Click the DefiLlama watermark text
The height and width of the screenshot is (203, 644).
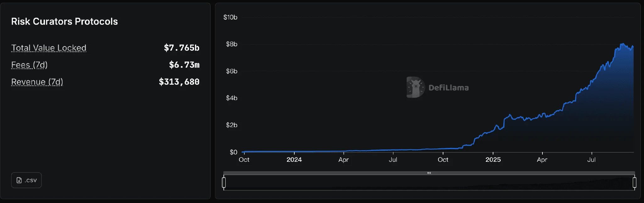coord(448,88)
